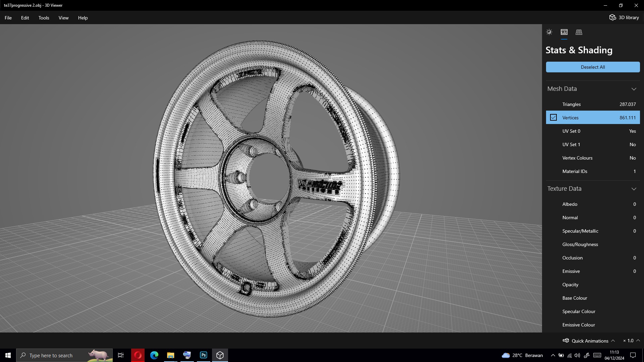Open the Edit menu
This screenshot has width=644, height=362.
point(25,18)
